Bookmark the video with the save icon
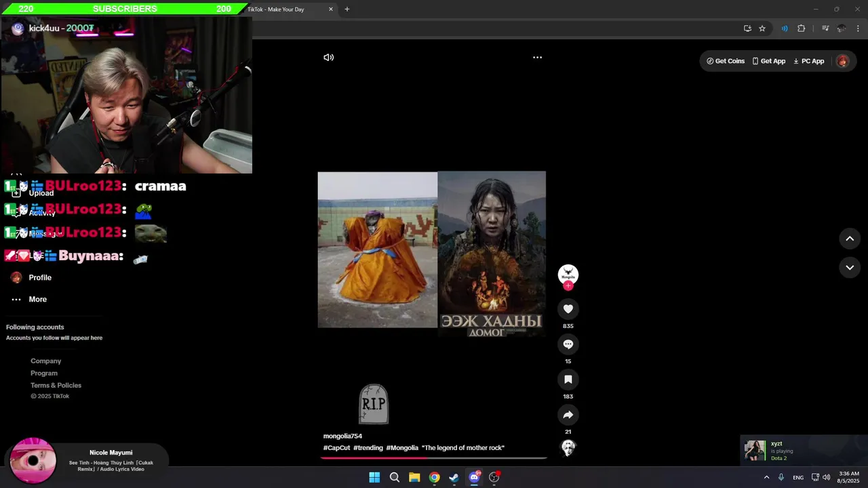 tap(568, 380)
